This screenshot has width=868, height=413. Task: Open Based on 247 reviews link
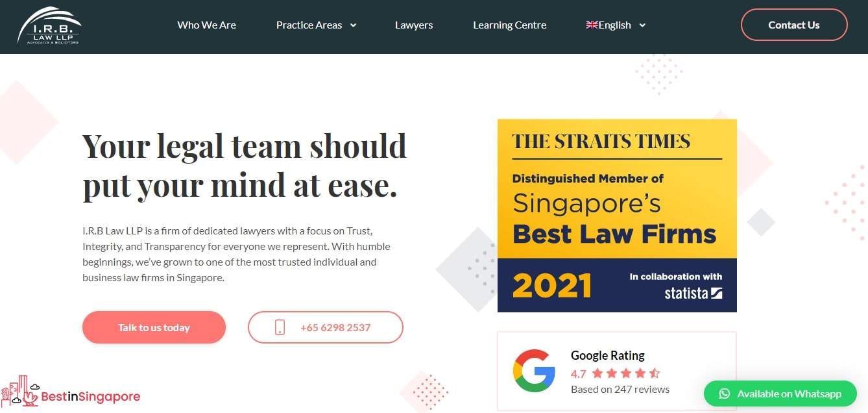coord(620,389)
